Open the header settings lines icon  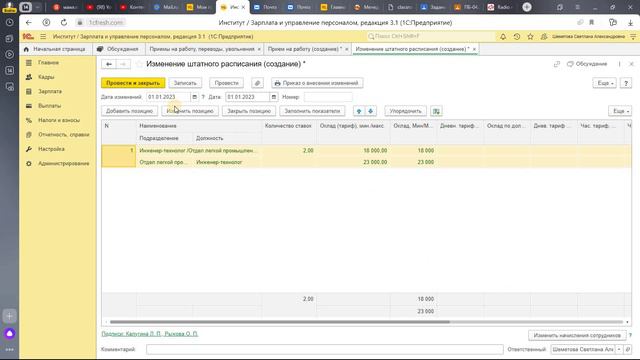(633, 36)
